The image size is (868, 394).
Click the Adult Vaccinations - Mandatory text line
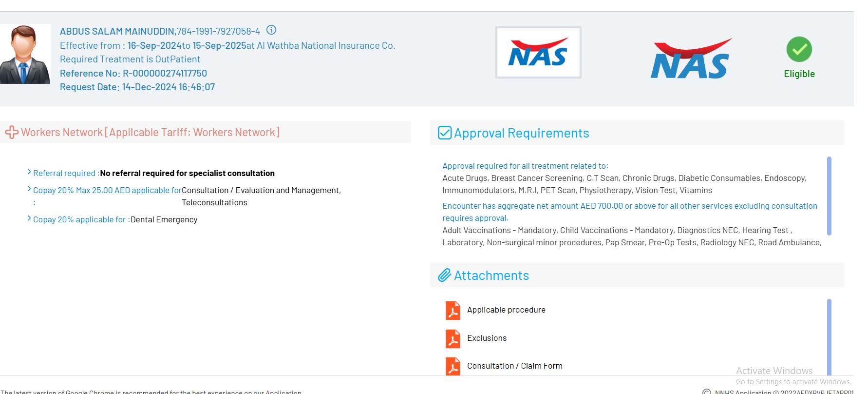tap(617, 230)
